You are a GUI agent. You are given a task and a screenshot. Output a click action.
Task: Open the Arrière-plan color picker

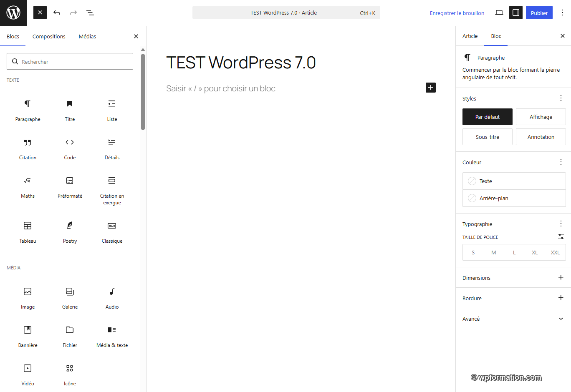(514, 198)
